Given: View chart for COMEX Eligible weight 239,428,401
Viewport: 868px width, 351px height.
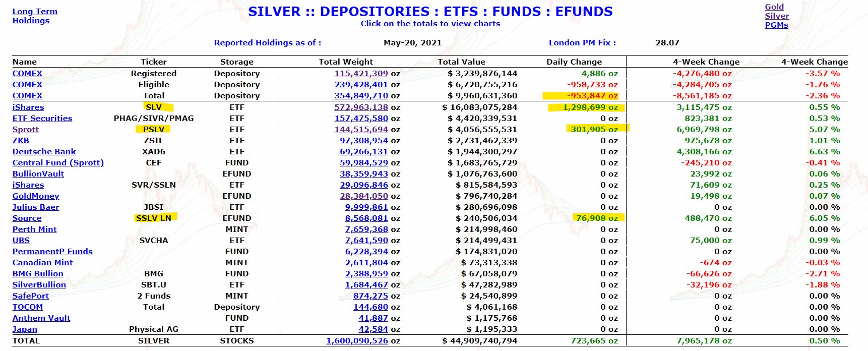Looking at the screenshot, I should 361,85.
